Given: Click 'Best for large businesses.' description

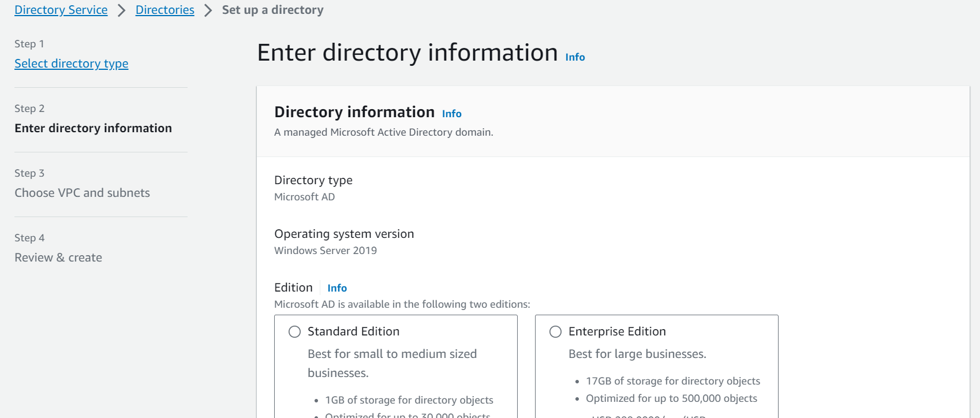Looking at the screenshot, I should point(638,354).
